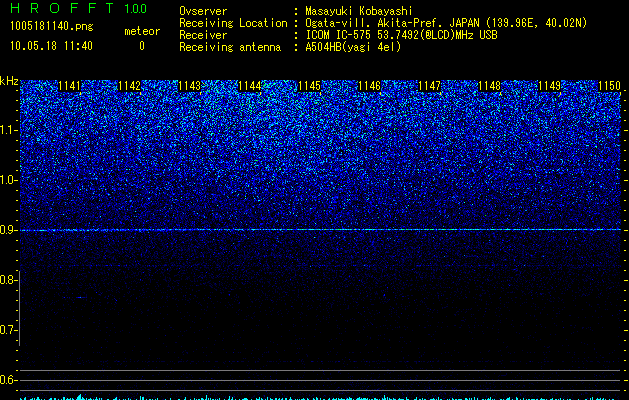Click the 1145 time marker
Screen dimensions: 629x400
[x=310, y=86]
